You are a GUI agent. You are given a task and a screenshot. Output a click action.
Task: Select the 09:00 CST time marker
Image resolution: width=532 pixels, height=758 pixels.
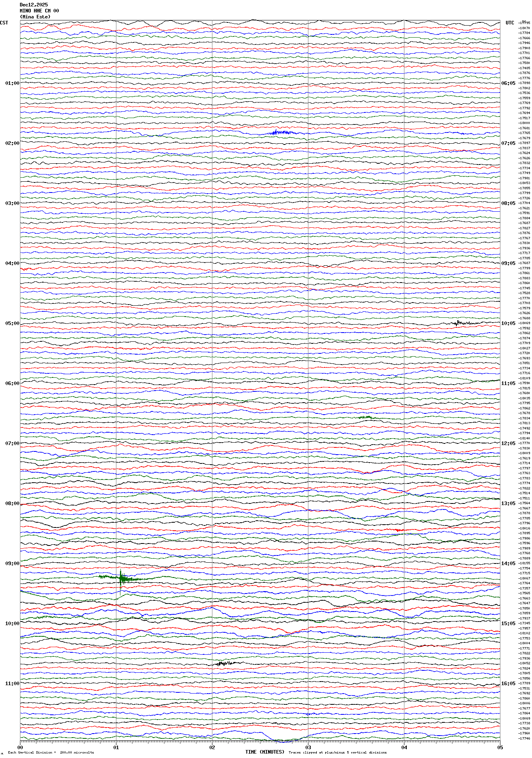click(12, 563)
